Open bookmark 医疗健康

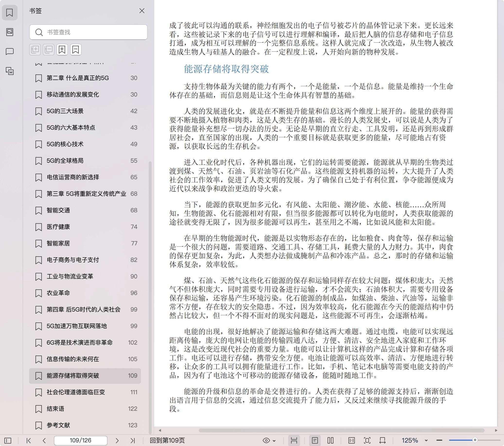tap(85, 227)
